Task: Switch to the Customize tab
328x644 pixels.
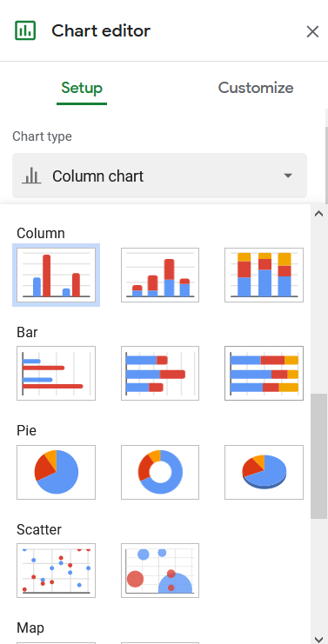Action: click(256, 88)
